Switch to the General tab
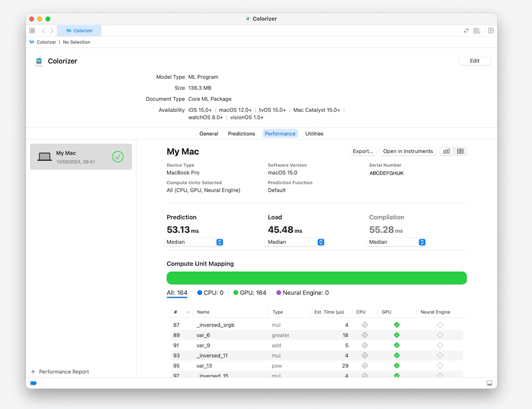This screenshot has height=409, width=532. point(208,133)
